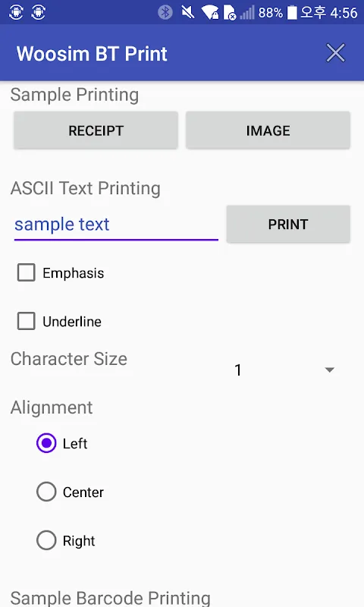Select Center alignment radio button
The width and height of the screenshot is (364, 607).
tap(46, 492)
